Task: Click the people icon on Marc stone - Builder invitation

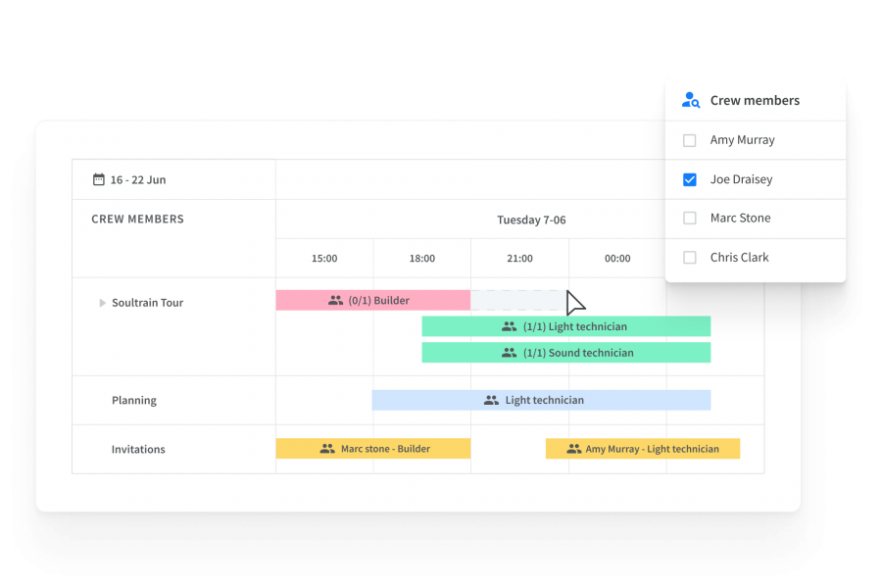Action: [x=326, y=448]
